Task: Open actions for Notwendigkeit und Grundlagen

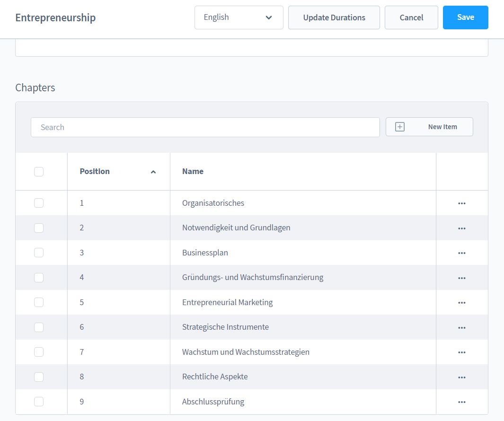Action: coord(462,228)
